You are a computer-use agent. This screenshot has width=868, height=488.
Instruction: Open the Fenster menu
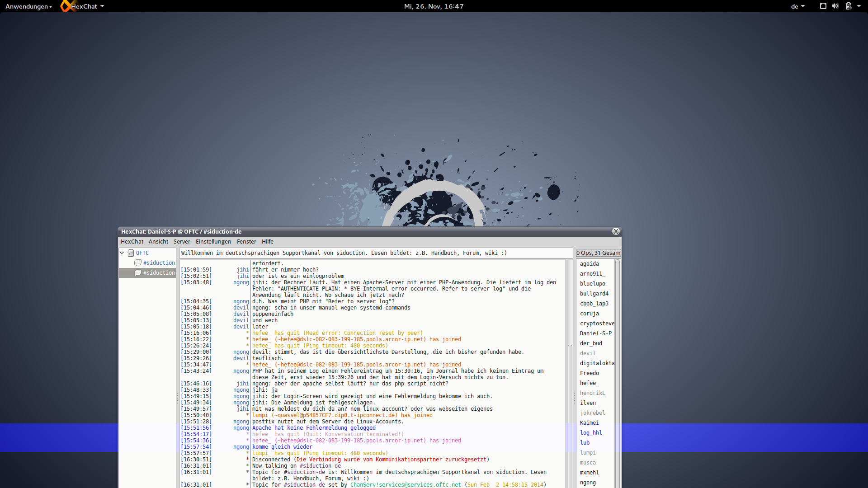point(246,242)
